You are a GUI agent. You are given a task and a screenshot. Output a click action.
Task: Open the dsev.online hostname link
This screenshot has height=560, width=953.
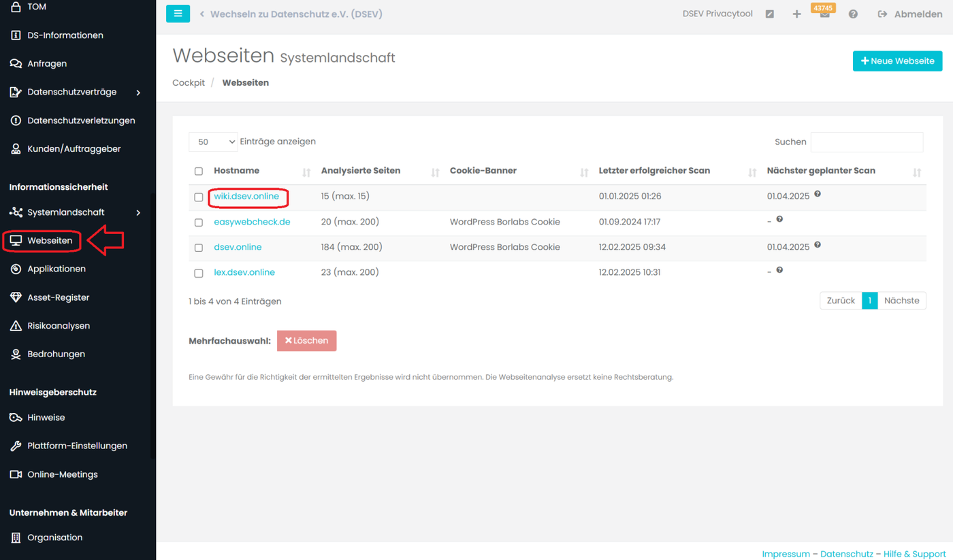click(x=238, y=247)
